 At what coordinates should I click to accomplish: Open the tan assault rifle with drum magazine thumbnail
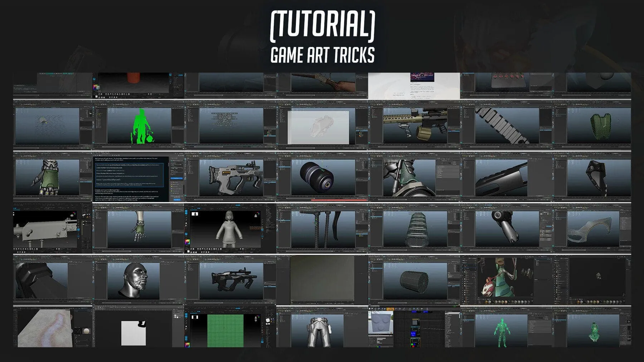pos(414,125)
